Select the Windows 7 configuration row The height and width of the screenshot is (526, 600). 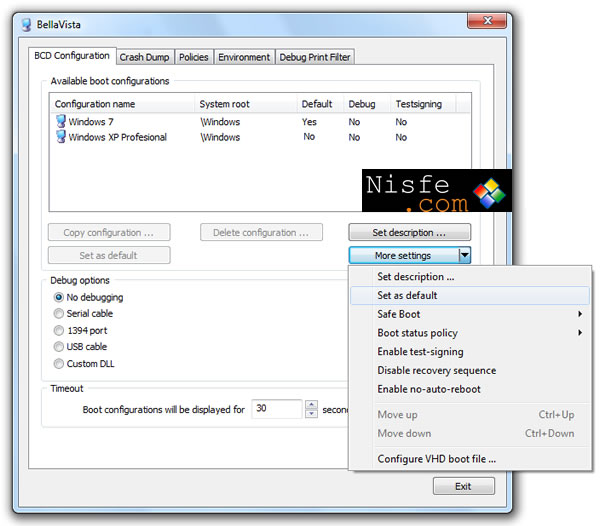click(260, 122)
